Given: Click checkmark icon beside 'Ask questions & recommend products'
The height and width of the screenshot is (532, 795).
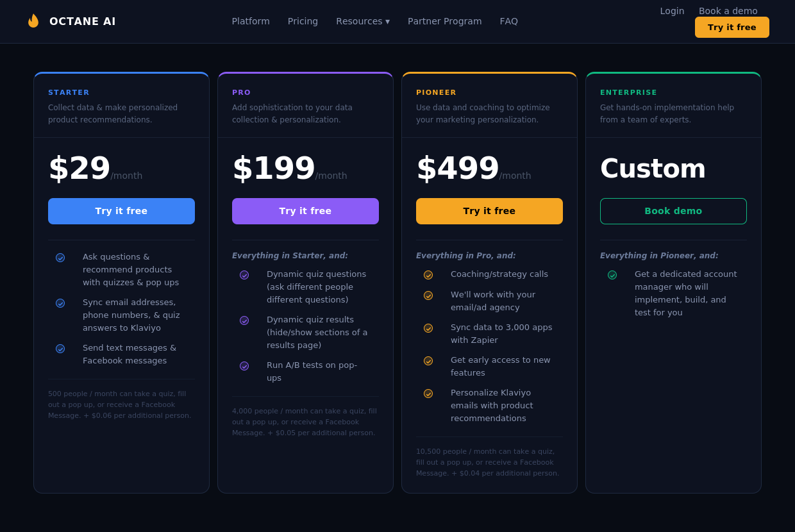Looking at the screenshot, I should 60,258.
